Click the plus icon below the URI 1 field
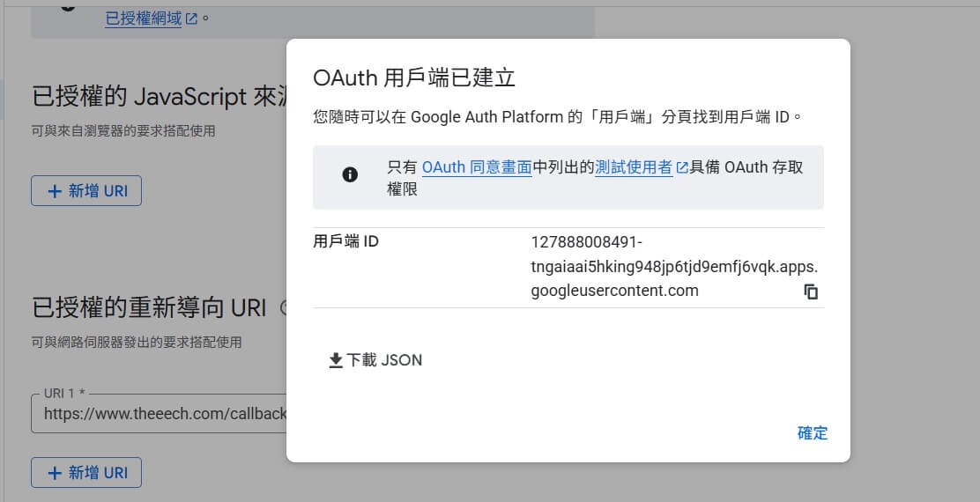 click(x=55, y=473)
